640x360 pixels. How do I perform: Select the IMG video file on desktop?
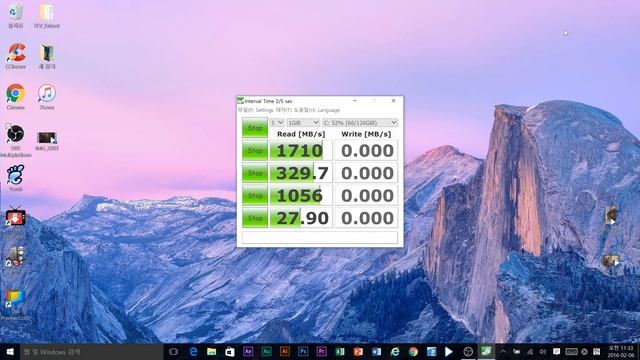pos(47,141)
